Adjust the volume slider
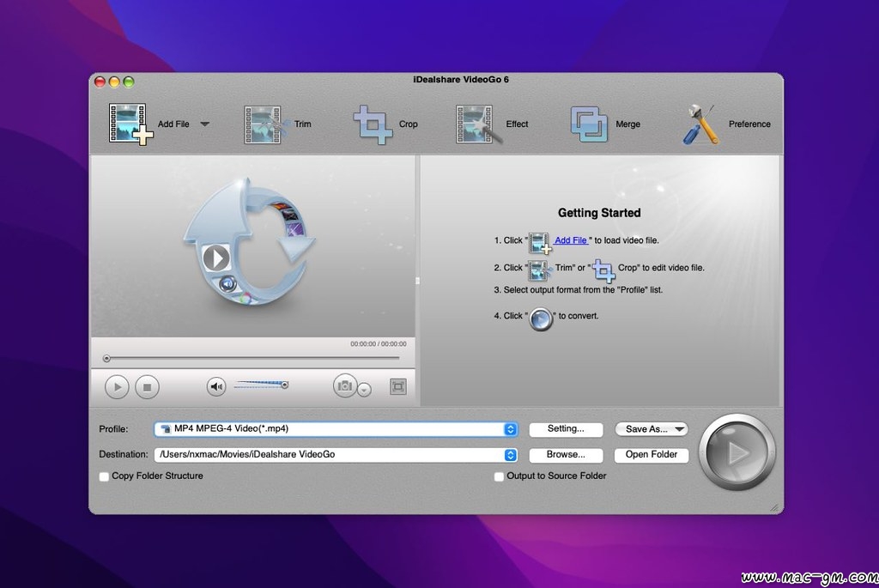879x588 pixels. pos(261,385)
